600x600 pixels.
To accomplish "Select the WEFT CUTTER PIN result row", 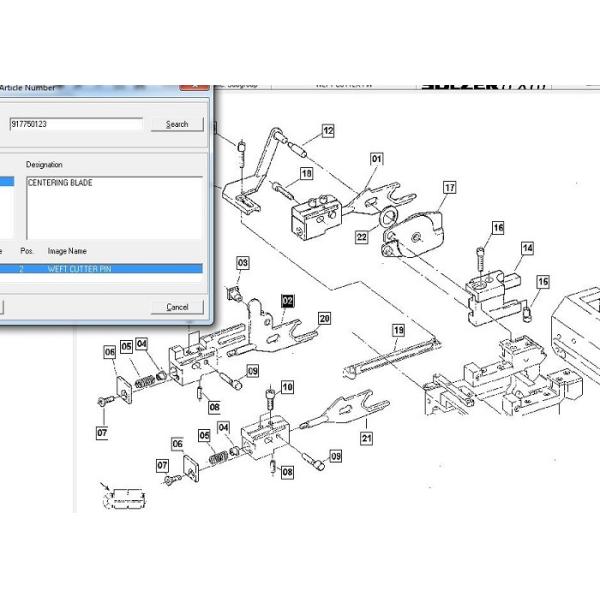I will (100, 269).
